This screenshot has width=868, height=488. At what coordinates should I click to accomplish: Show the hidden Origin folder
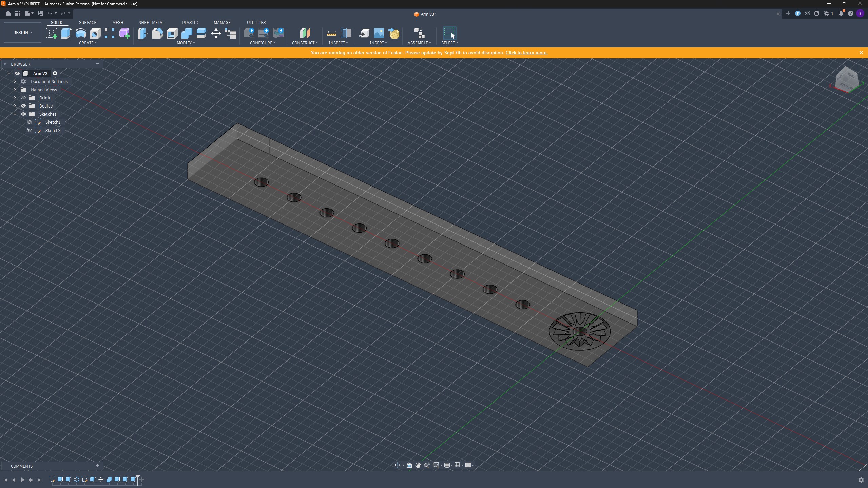coord(23,98)
